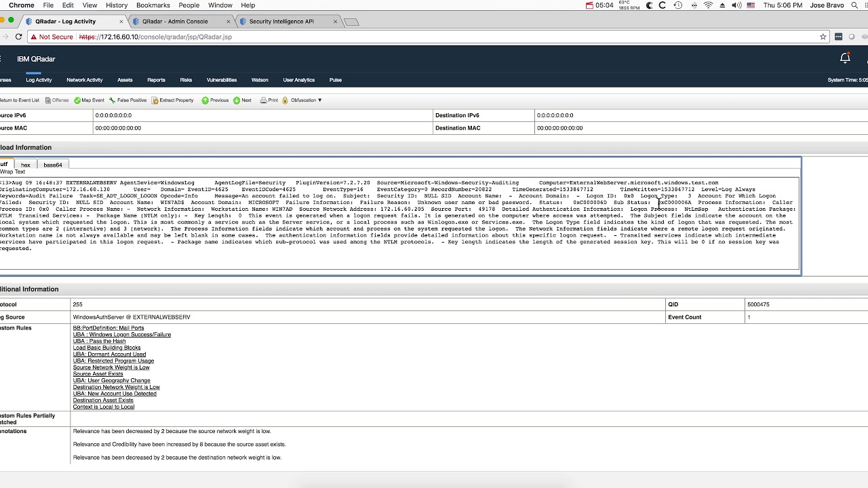The height and width of the screenshot is (488, 868).
Task: Click the Print printer icon
Action: [x=263, y=100]
